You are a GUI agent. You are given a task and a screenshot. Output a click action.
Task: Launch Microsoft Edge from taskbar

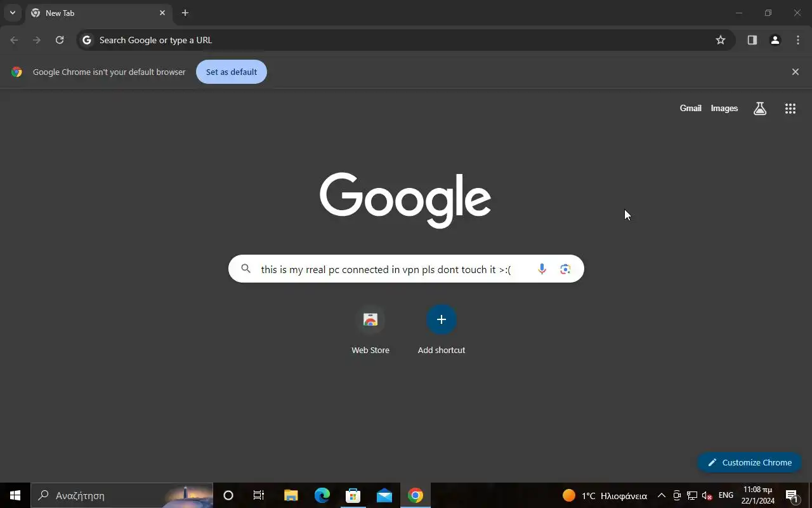(x=322, y=495)
